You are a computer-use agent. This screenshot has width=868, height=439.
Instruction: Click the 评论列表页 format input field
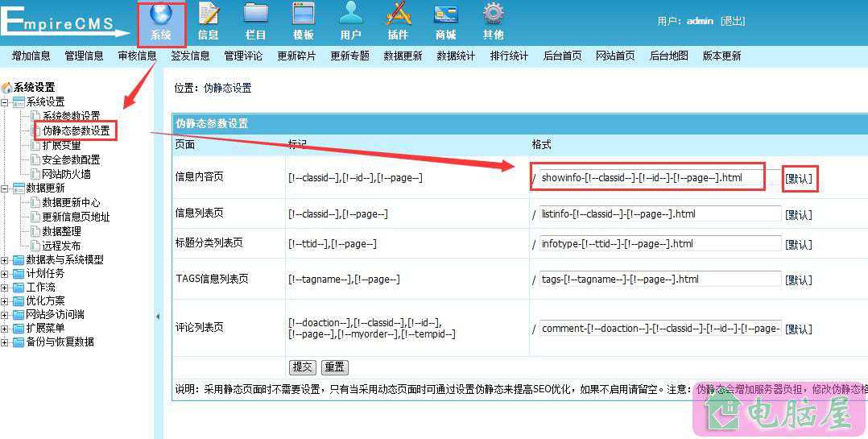pos(660,329)
